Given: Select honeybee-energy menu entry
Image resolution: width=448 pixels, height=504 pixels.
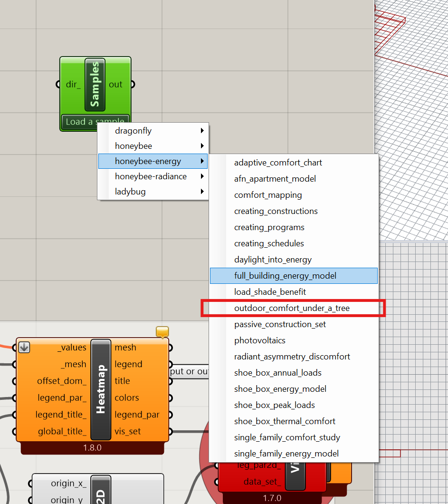Looking at the screenshot, I should (153, 161).
